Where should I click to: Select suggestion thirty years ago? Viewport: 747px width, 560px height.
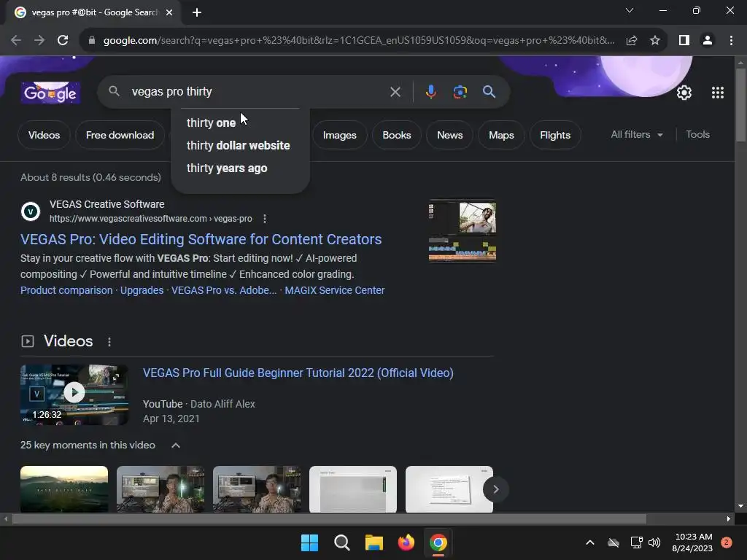pyautogui.click(x=241, y=168)
